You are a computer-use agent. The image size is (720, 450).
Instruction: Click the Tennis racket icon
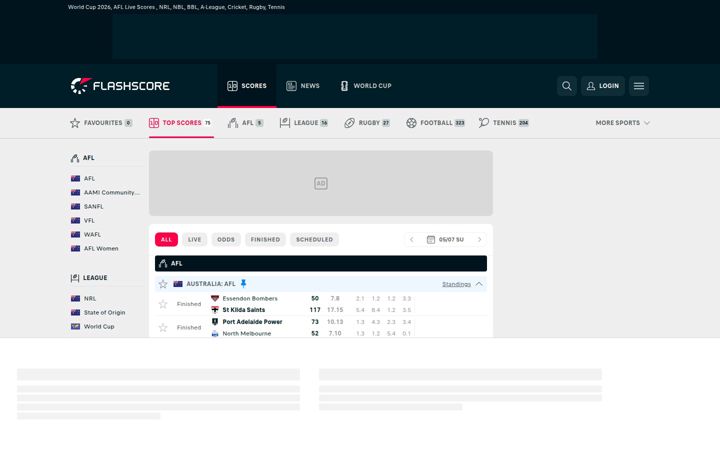(484, 123)
